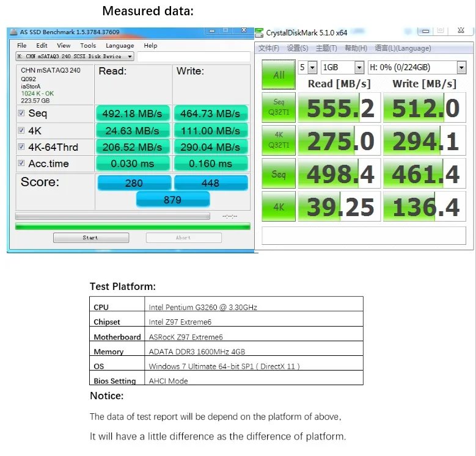Run the plain Seq test button in CrystalDiskMark

click(279, 173)
